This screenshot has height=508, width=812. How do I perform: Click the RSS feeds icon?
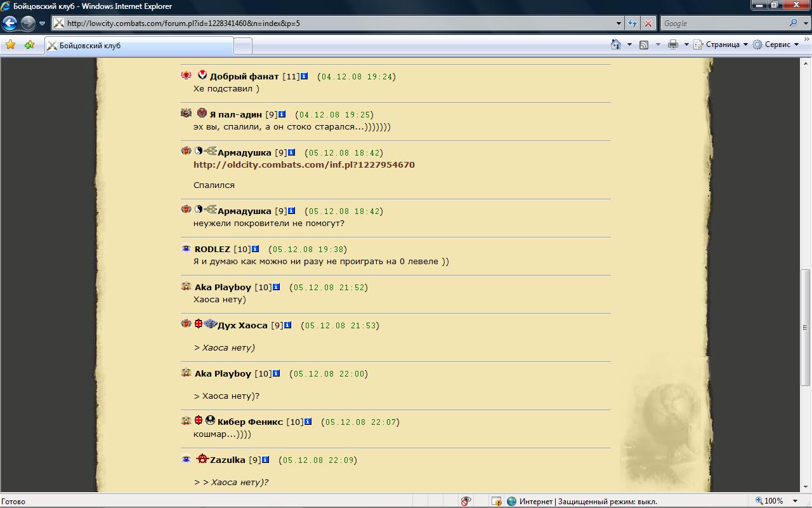(x=644, y=44)
